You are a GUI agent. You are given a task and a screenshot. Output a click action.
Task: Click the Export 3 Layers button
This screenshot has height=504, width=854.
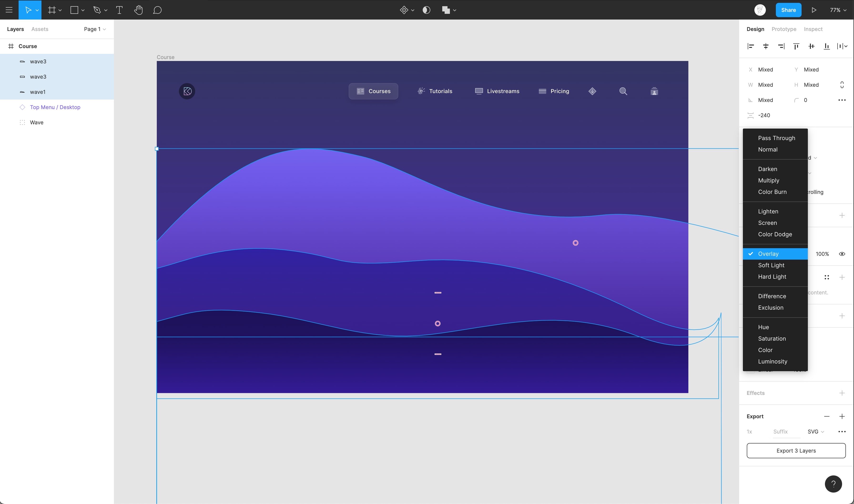tap(796, 451)
